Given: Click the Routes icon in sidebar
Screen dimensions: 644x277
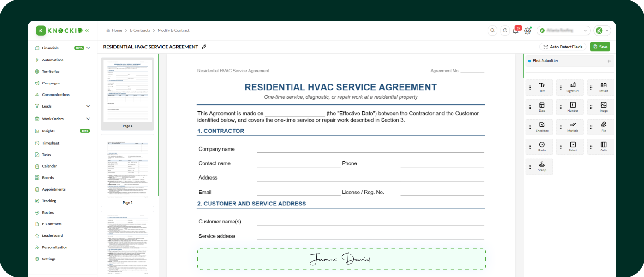Looking at the screenshot, I should [x=37, y=213].
